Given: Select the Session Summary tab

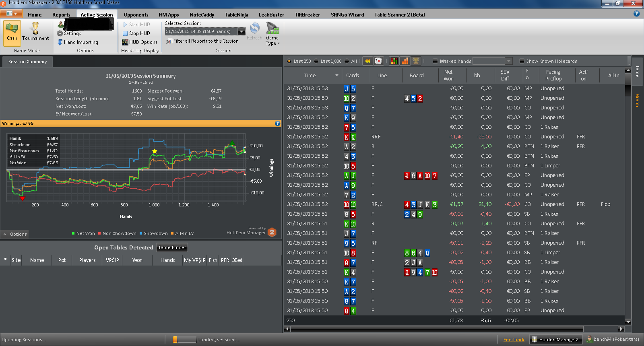Looking at the screenshot, I should coord(27,62).
